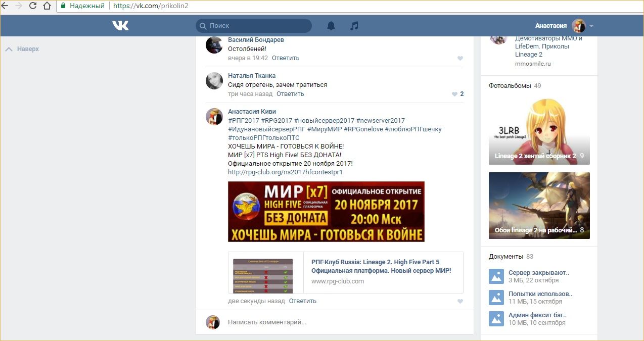Click document icon for Админ фиксит баг
This screenshot has height=341, width=644.
coord(496,319)
